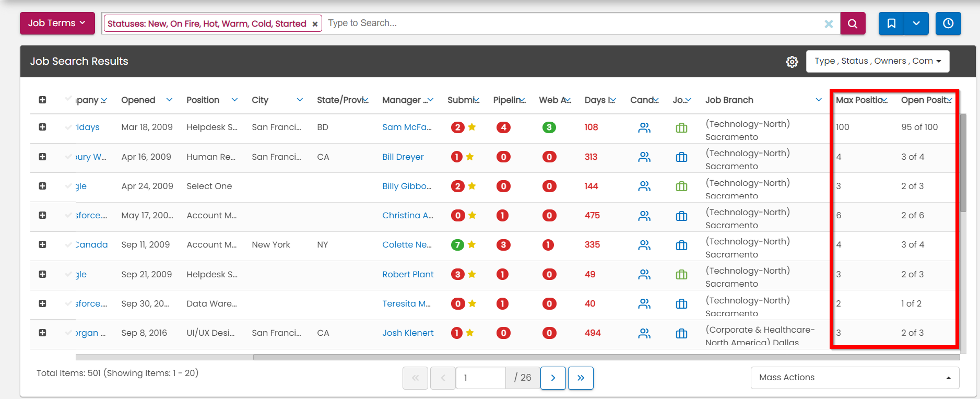Open search history clock icon

coord(948,24)
